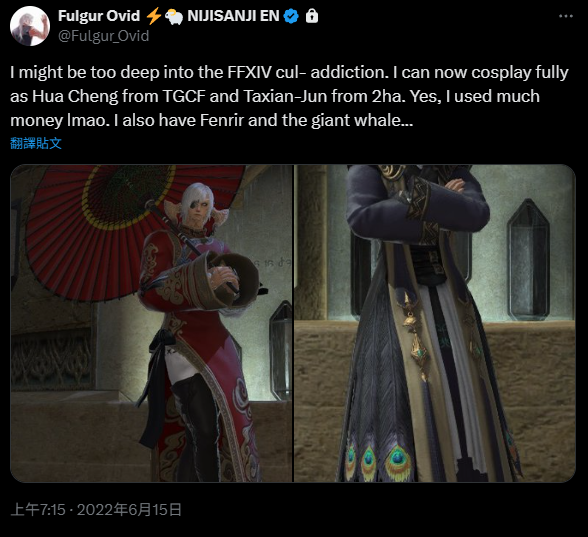
Task: Open the three-dots more options menu
Action: (566, 16)
